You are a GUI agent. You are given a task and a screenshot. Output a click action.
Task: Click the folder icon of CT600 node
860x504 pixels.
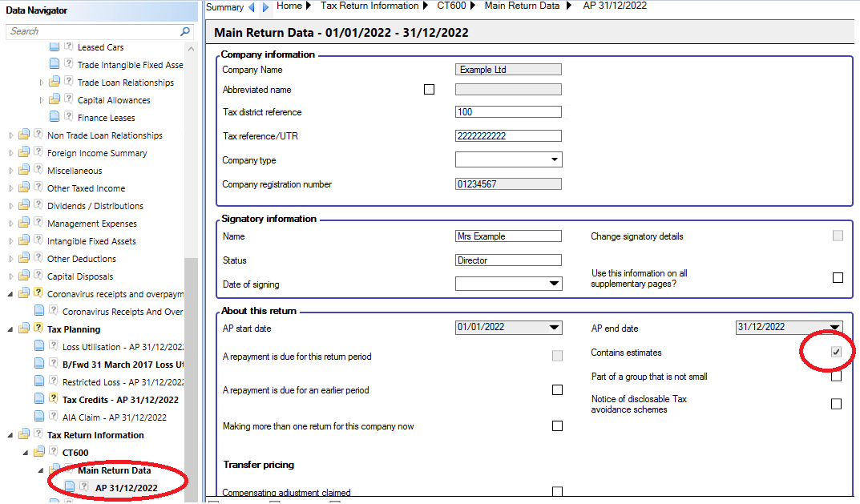[x=39, y=452]
